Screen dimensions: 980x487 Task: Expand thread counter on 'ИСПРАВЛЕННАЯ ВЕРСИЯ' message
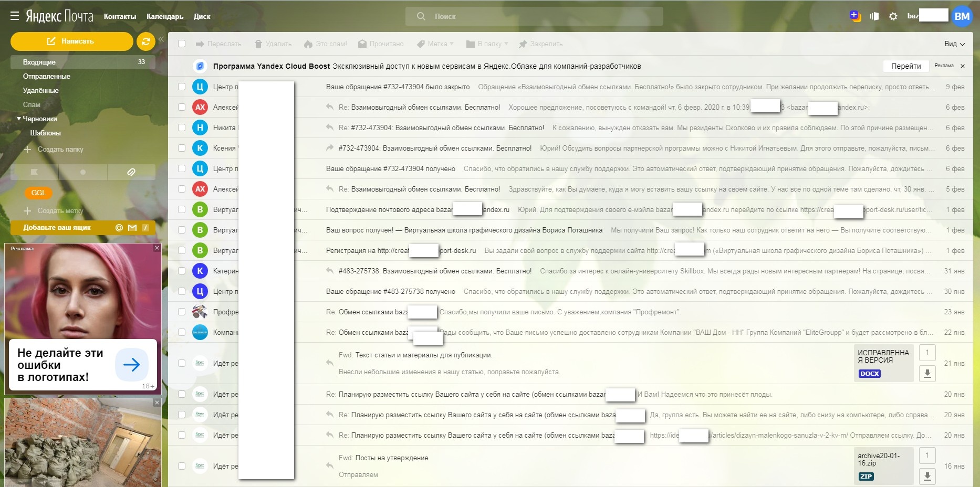click(927, 353)
